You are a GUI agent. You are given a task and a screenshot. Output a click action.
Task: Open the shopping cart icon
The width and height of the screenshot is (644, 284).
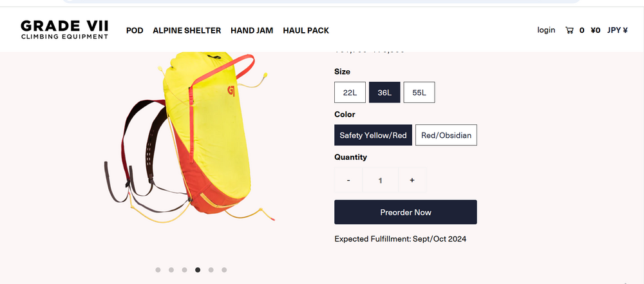569,30
